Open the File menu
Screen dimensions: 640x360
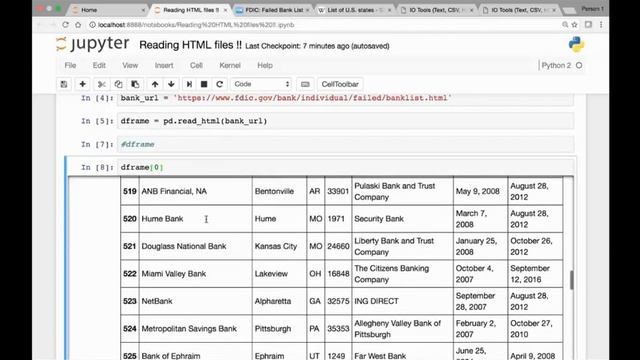pyautogui.click(x=70, y=65)
